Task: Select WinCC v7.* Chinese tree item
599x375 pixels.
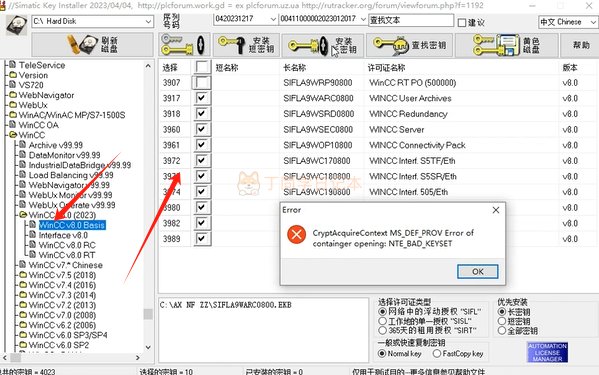Action: (65, 265)
